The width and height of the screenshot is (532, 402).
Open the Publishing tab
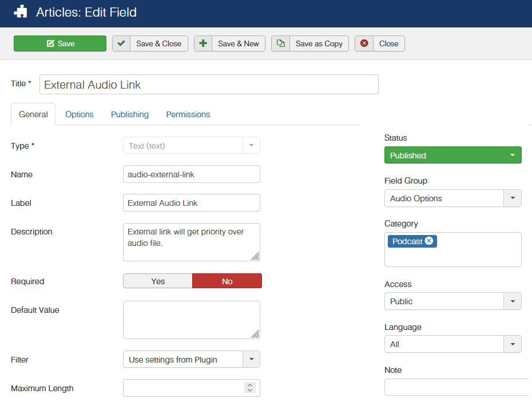tap(130, 114)
